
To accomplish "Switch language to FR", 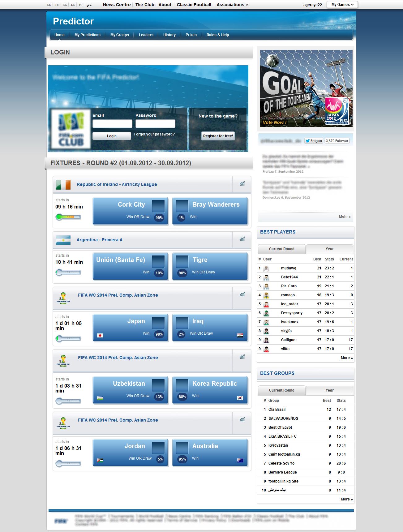I will point(57,5).
